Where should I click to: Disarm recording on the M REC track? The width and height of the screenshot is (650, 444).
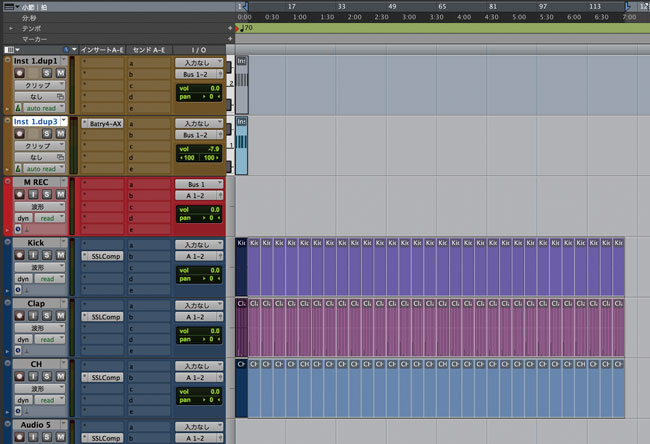pyautogui.click(x=19, y=194)
